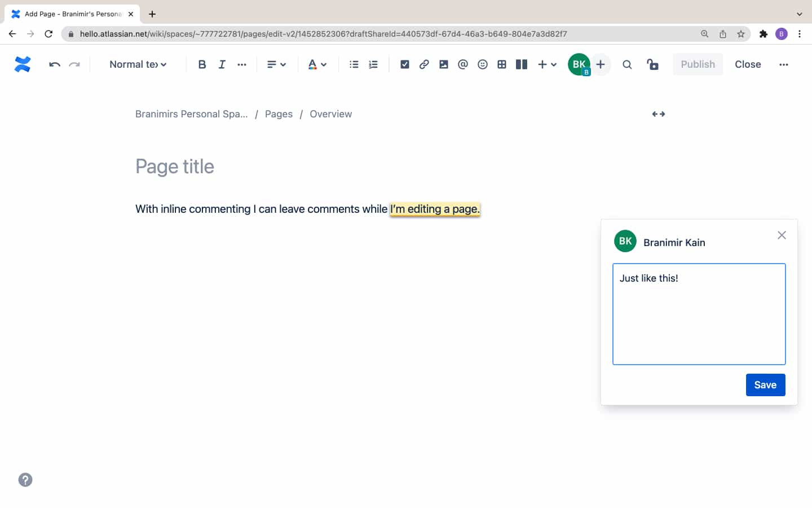
Task: Open the Overview breadcrumb link
Action: [330, 113]
